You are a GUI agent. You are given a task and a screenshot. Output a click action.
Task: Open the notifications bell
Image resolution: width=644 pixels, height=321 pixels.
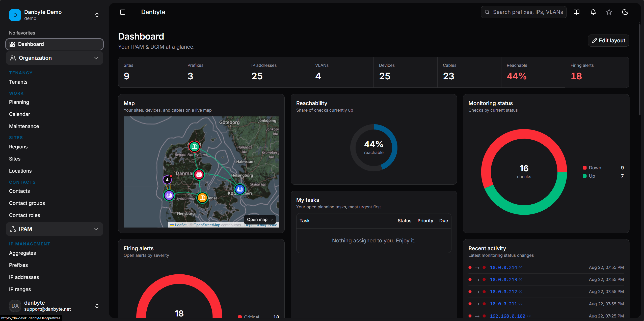[x=593, y=12]
